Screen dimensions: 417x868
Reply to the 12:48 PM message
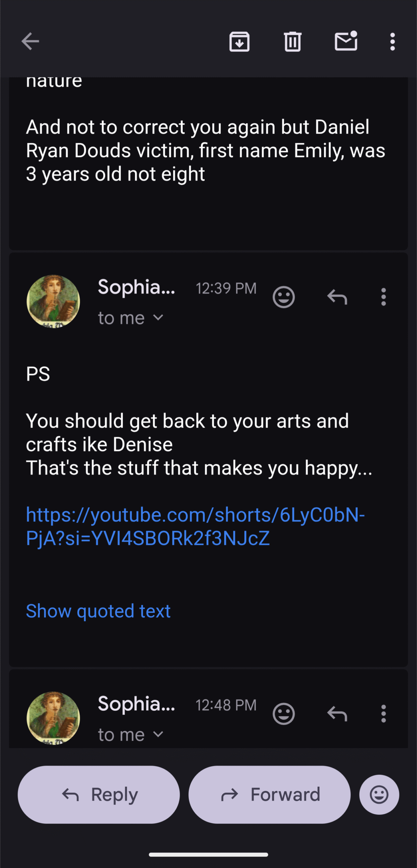tap(337, 714)
